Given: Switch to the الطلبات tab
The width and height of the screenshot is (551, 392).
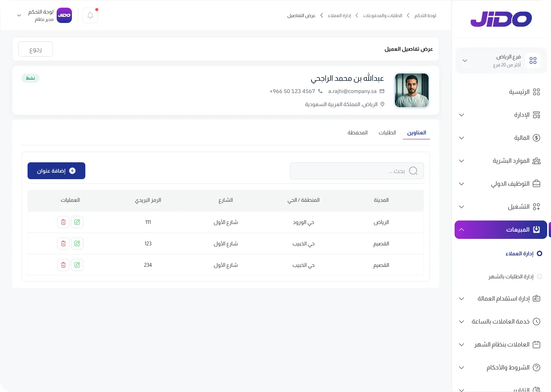Looking at the screenshot, I should (x=387, y=132).
